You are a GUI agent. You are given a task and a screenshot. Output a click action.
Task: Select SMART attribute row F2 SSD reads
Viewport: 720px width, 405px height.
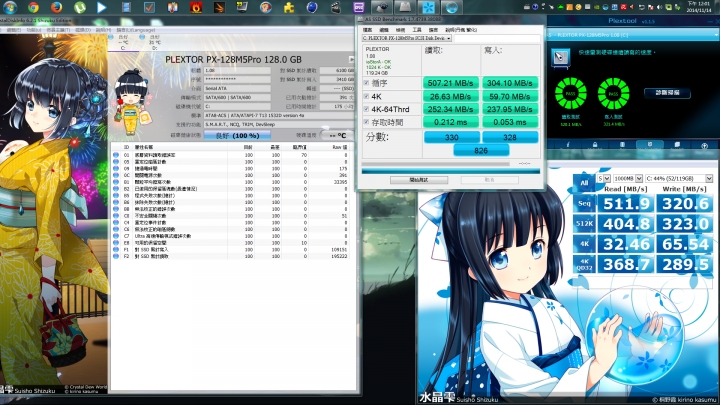(x=231, y=256)
